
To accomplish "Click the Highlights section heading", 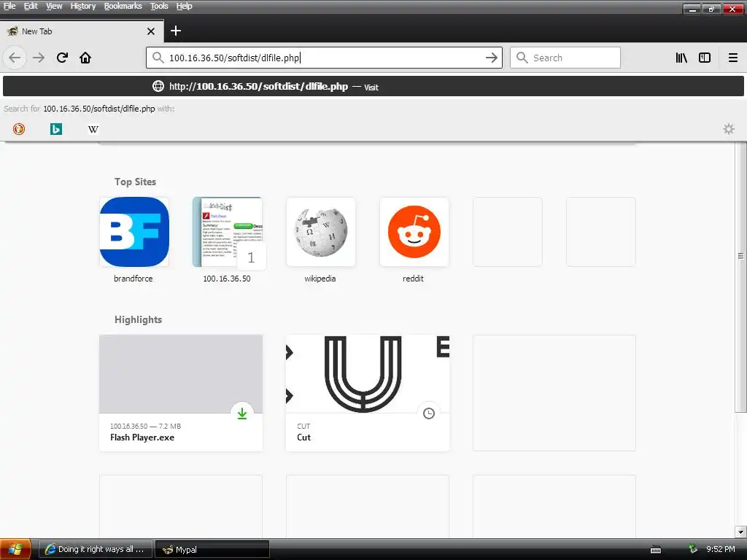I will [x=138, y=319].
